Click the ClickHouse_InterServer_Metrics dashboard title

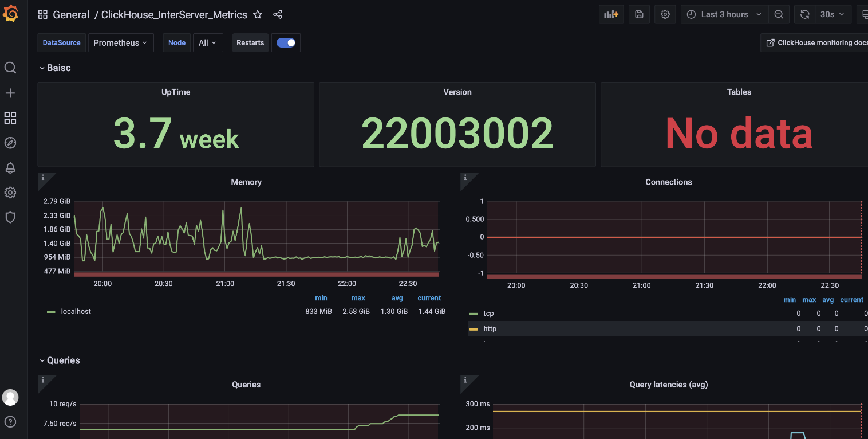(x=174, y=14)
